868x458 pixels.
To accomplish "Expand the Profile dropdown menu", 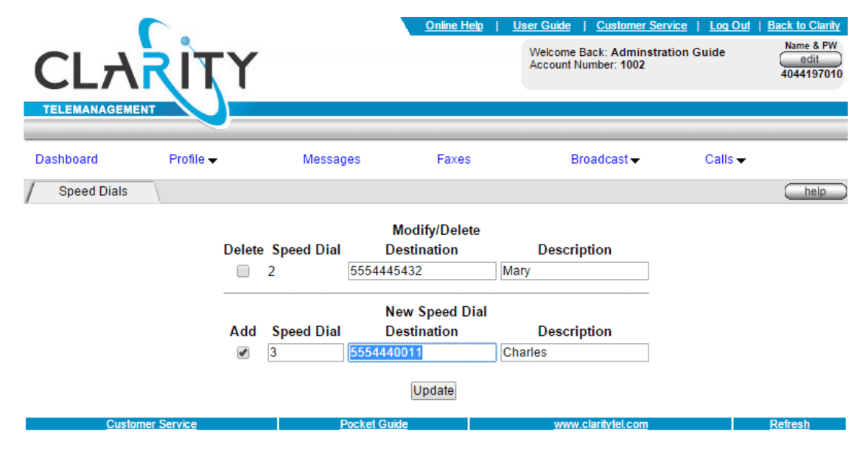I will pos(193,160).
